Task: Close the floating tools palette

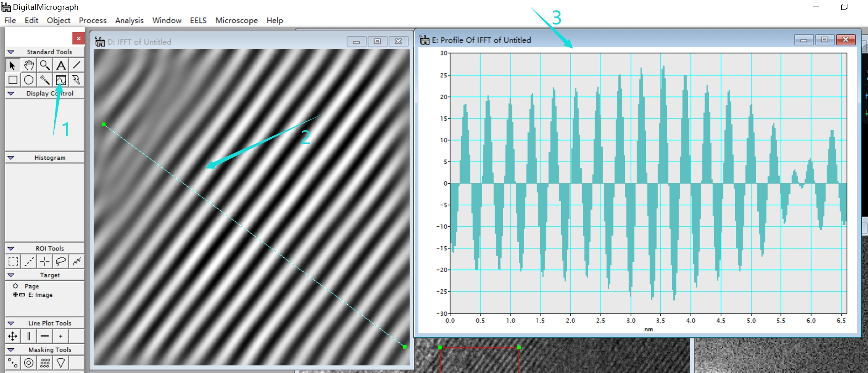Action: click(x=79, y=38)
